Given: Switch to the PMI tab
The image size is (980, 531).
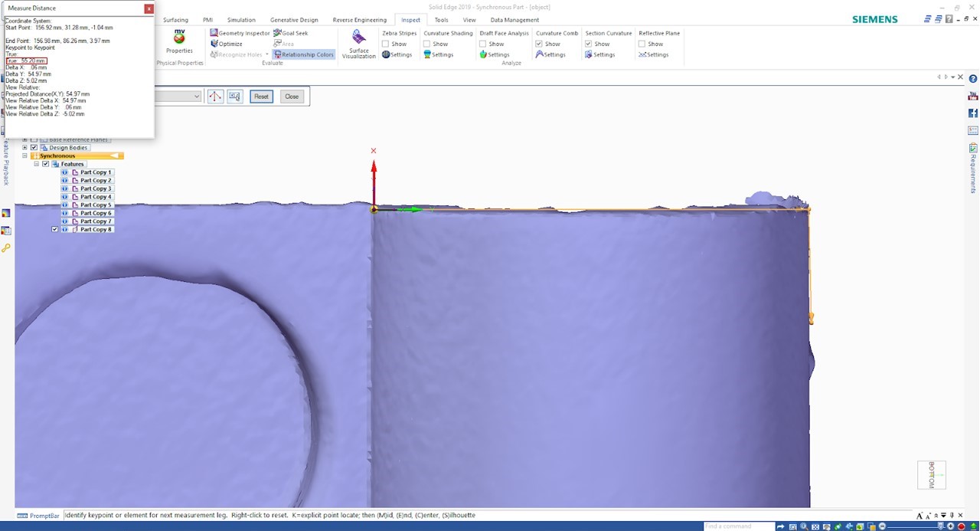Looking at the screenshot, I should [x=208, y=20].
